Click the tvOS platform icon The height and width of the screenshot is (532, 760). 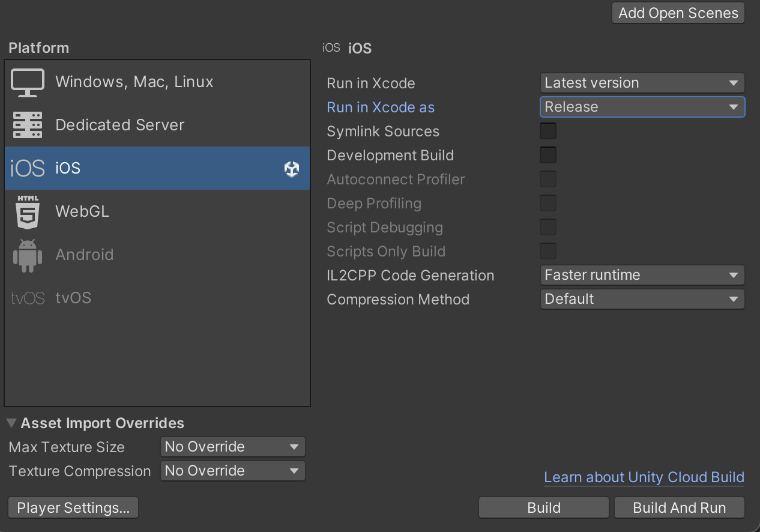[x=28, y=298]
